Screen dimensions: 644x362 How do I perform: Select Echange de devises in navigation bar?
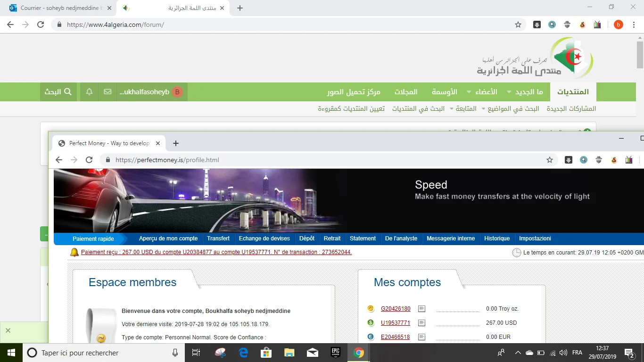pos(264,239)
